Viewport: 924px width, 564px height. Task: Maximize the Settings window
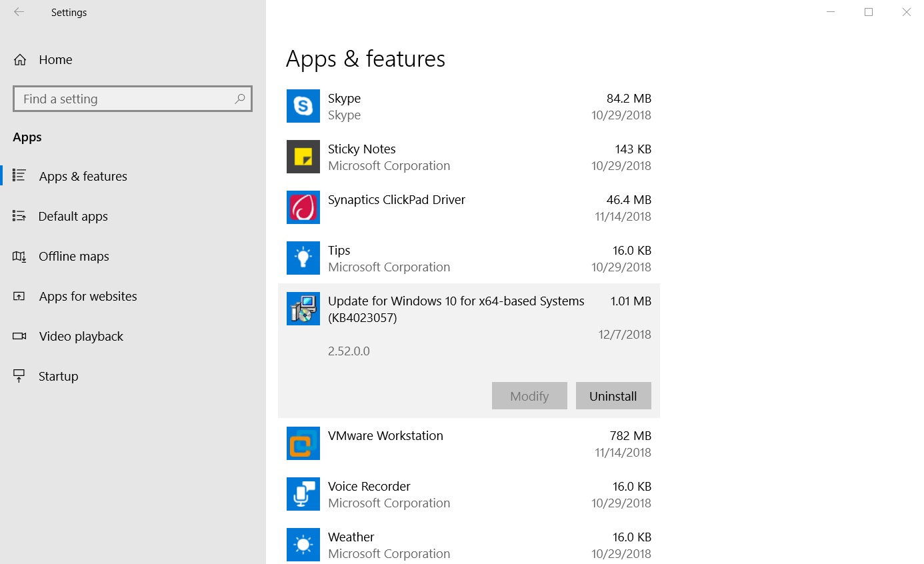(869, 12)
